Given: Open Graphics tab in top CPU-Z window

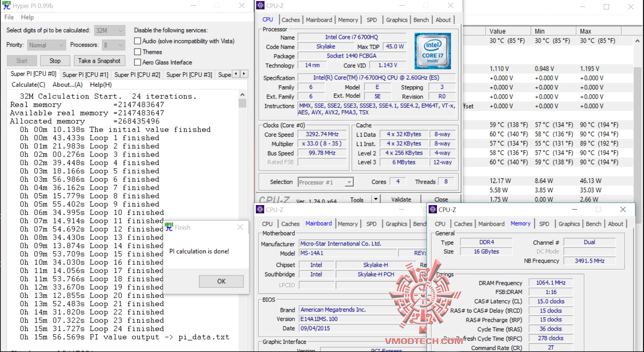Looking at the screenshot, I should (397, 20).
